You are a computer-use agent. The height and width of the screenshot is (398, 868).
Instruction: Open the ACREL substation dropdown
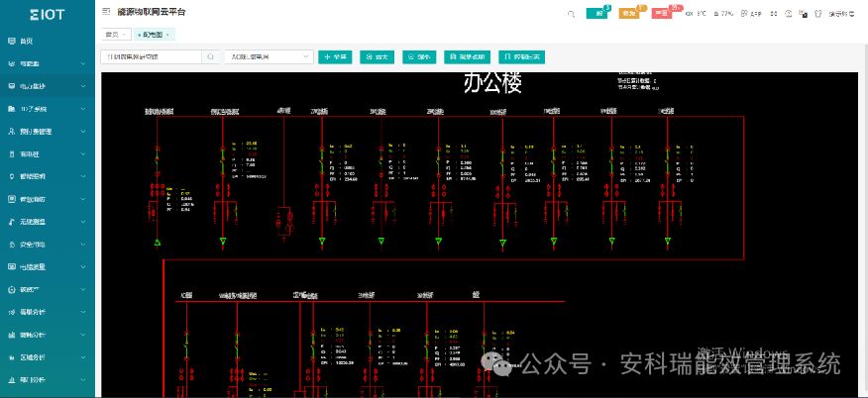click(270, 57)
